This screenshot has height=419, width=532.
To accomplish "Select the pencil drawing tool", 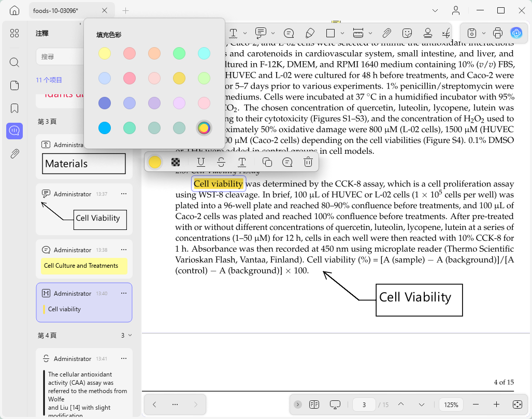I will (x=310, y=33).
